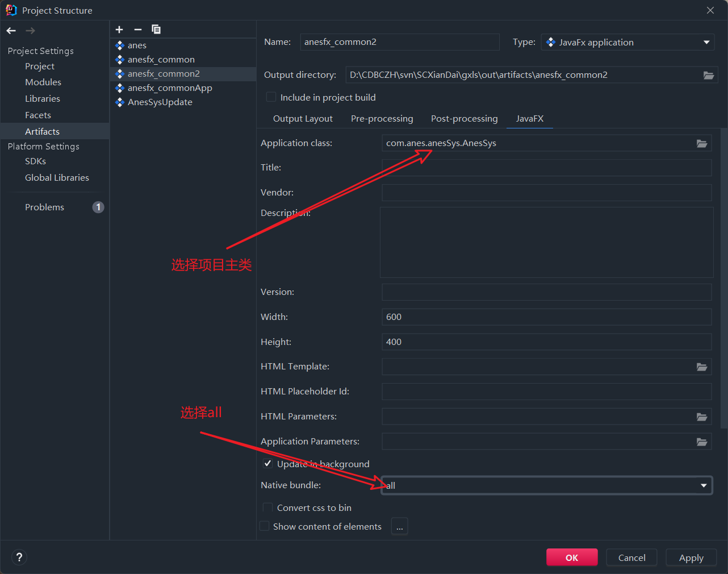Toggle Show content of elements checkbox

tap(265, 526)
